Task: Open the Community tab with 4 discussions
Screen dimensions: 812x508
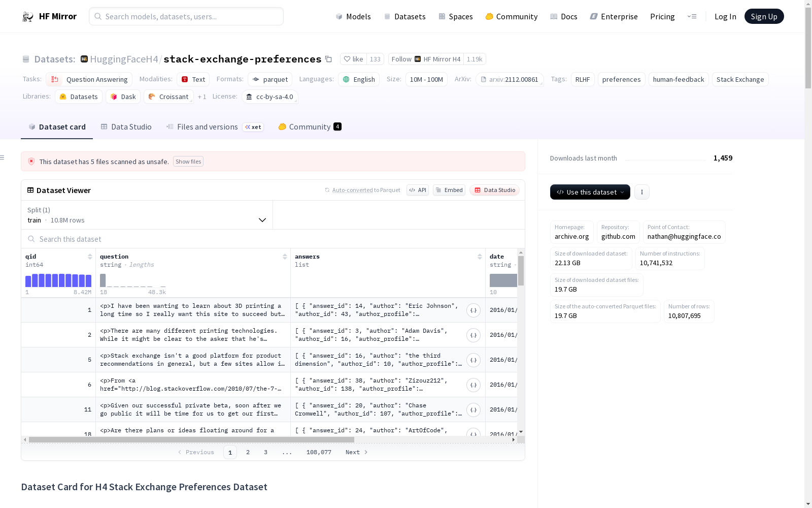Action: click(x=310, y=127)
